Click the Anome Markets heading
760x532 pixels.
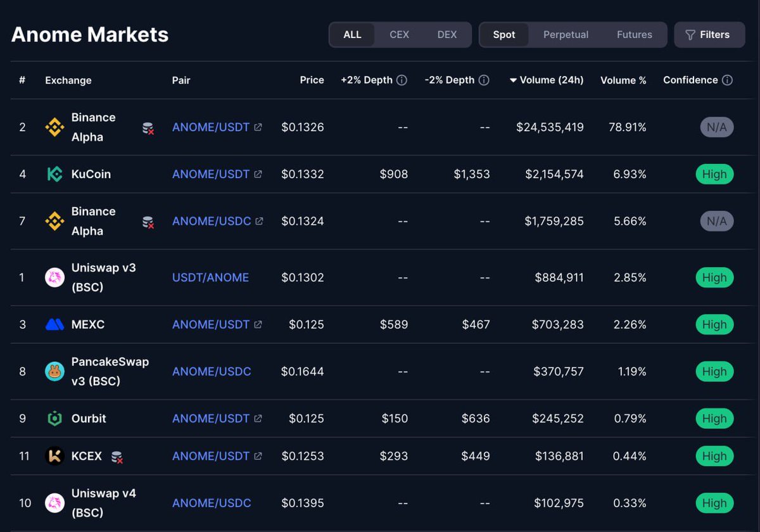point(90,34)
